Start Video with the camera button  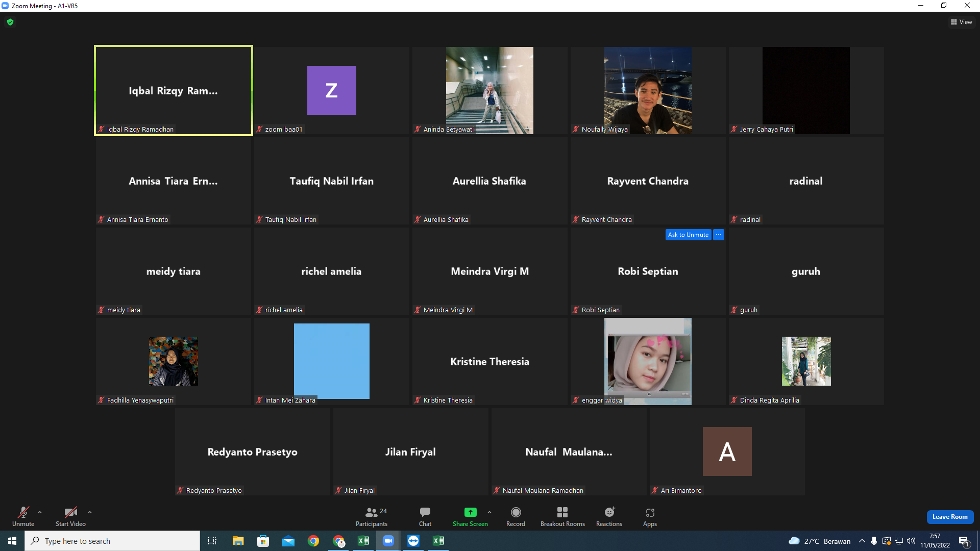(70, 516)
